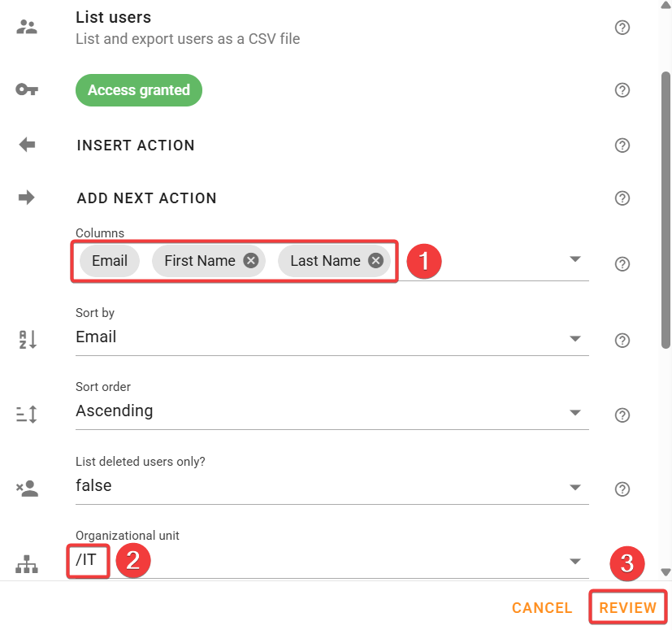Open help for Sort order field

(x=622, y=415)
